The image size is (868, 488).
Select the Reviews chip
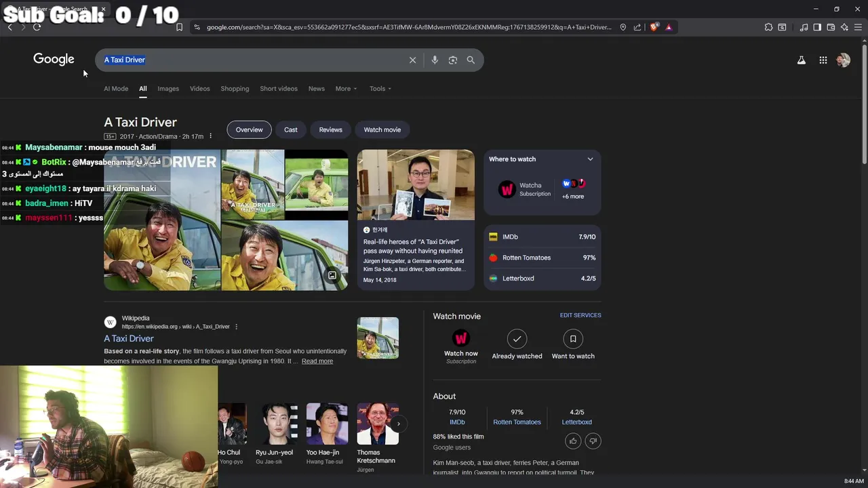331,129
